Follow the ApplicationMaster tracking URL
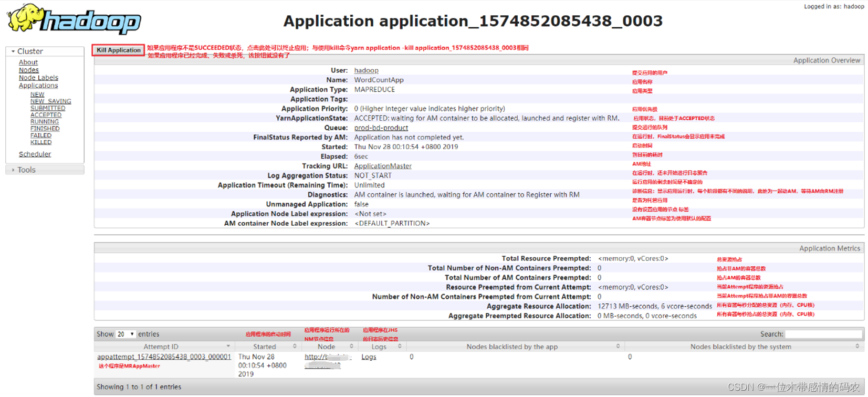The image size is (868, 397). pos(383,166)
